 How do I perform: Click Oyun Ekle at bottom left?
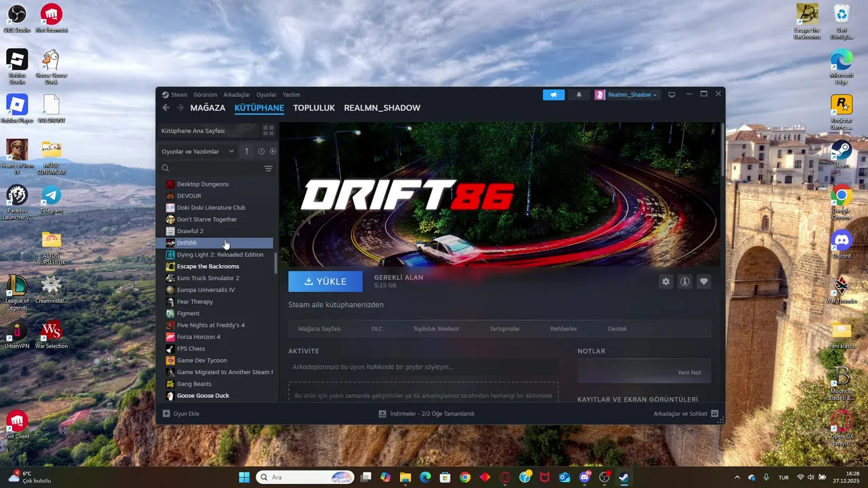tap(181, 413)
